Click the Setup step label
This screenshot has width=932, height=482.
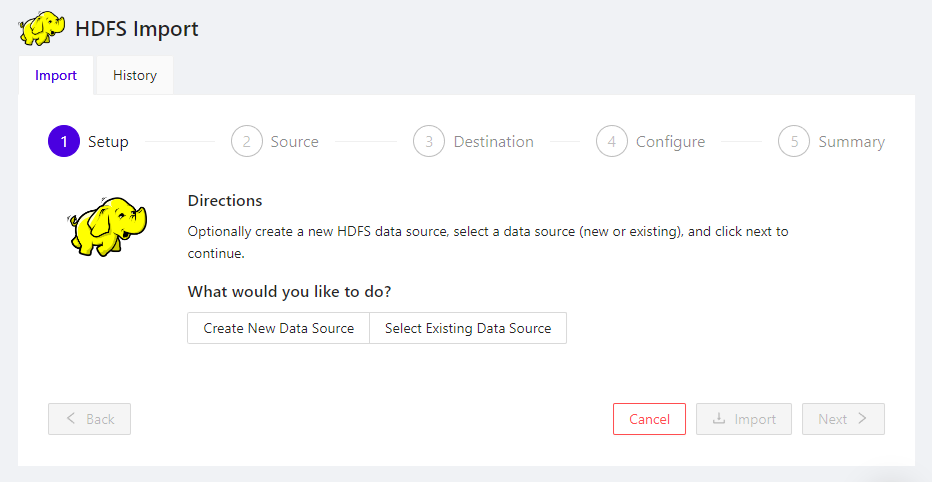pos(108,142)
